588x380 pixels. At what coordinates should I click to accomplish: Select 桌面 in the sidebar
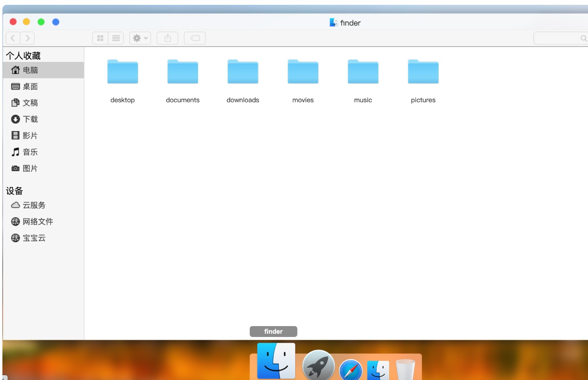click(30, 86)
